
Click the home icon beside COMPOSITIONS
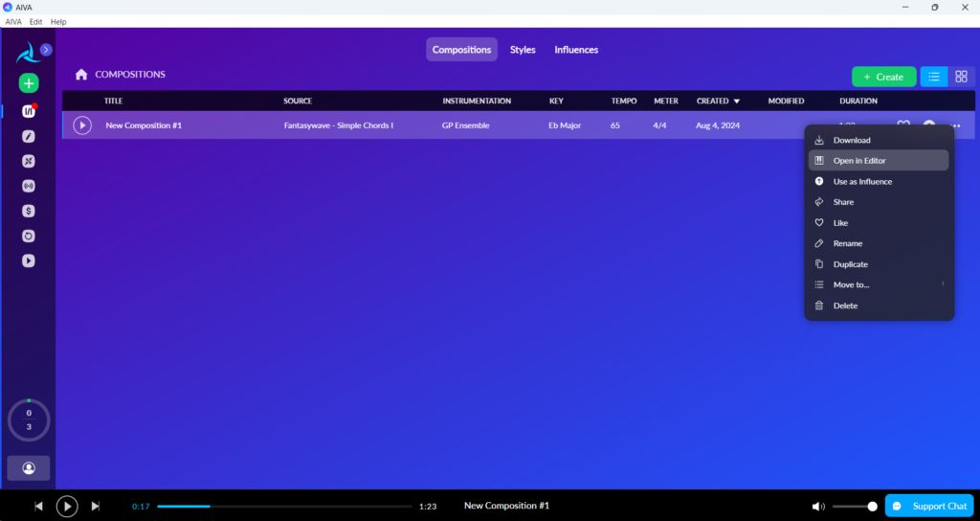[x=81, y=75]
